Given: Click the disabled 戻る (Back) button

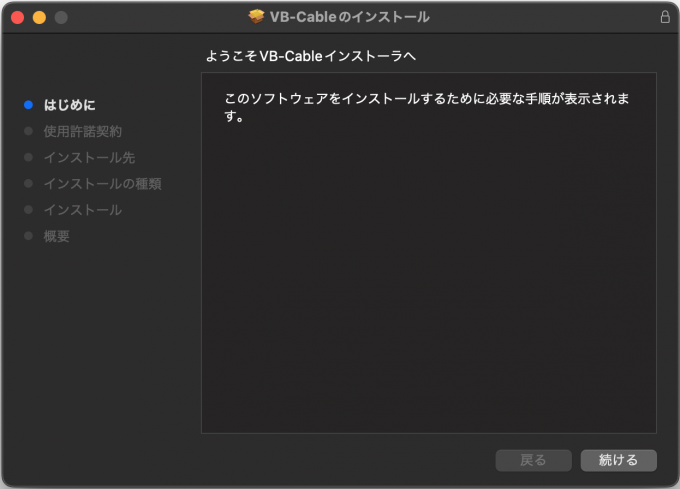Looking at the screenshot, I should point(533,460).
